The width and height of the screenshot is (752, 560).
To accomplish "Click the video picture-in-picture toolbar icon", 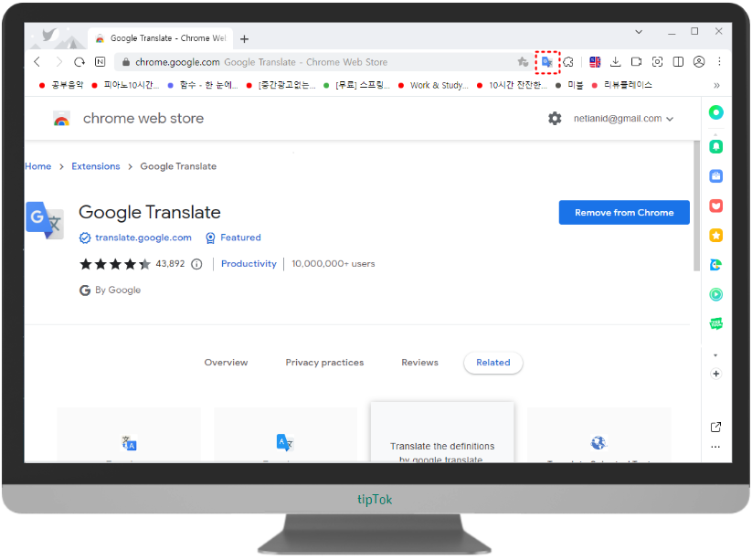I will click(x=637, y=62).
